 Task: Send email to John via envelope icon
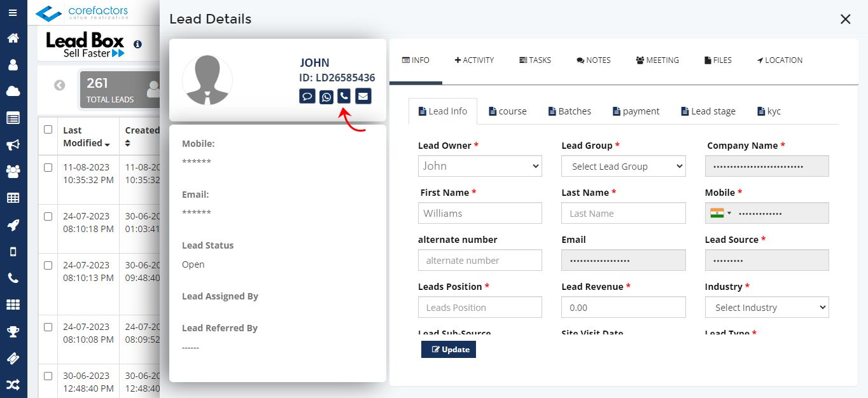[x=363, y=97]
